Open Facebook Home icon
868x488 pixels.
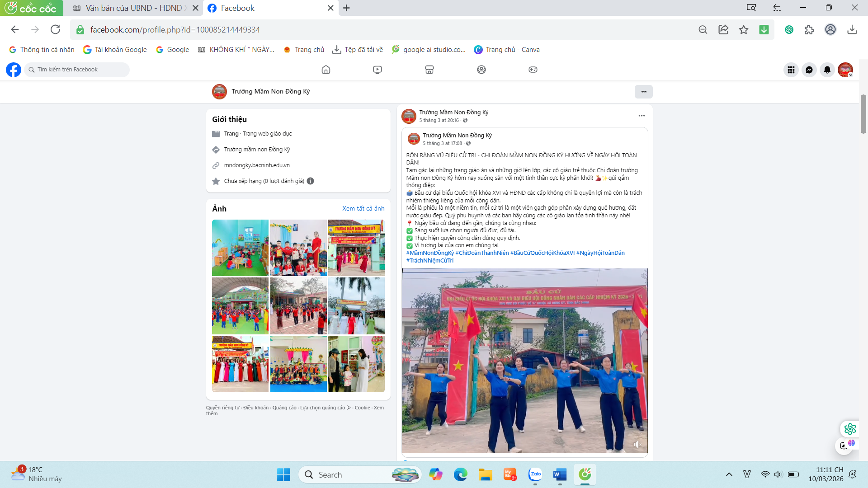click(325, 70)
